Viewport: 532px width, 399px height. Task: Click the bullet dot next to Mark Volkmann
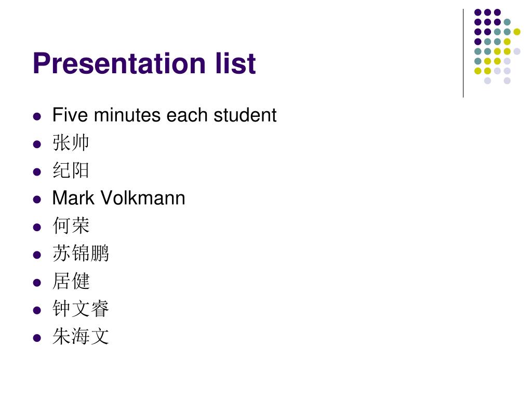point(37,200)
